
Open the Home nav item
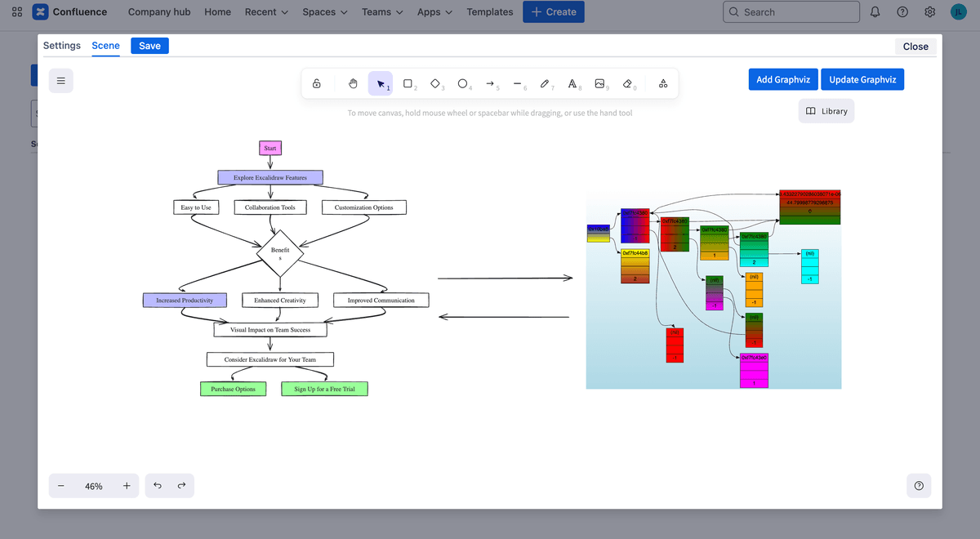click(x=217, y=12)
